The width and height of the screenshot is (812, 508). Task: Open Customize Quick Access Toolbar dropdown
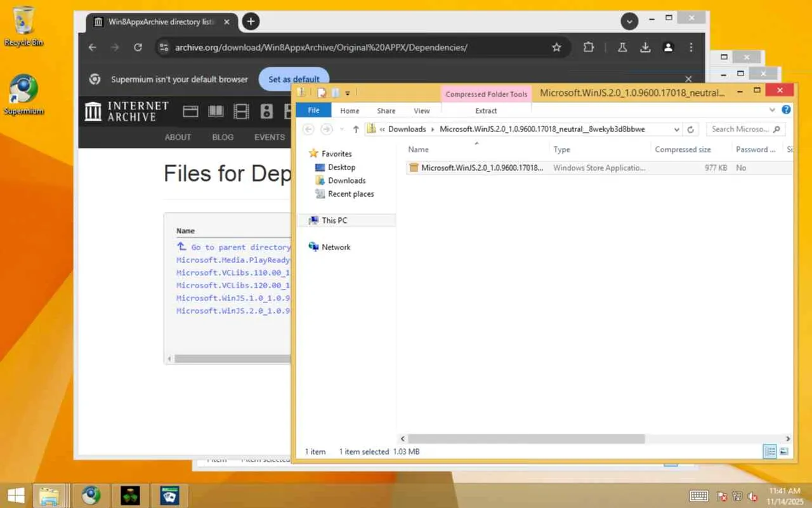tap(348, 93)
